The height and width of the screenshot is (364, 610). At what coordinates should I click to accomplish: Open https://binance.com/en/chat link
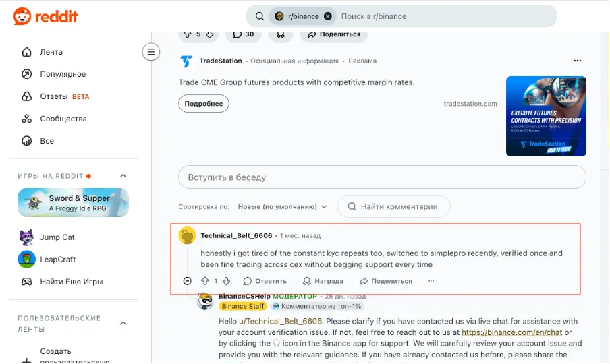click(x=511, y=332)
